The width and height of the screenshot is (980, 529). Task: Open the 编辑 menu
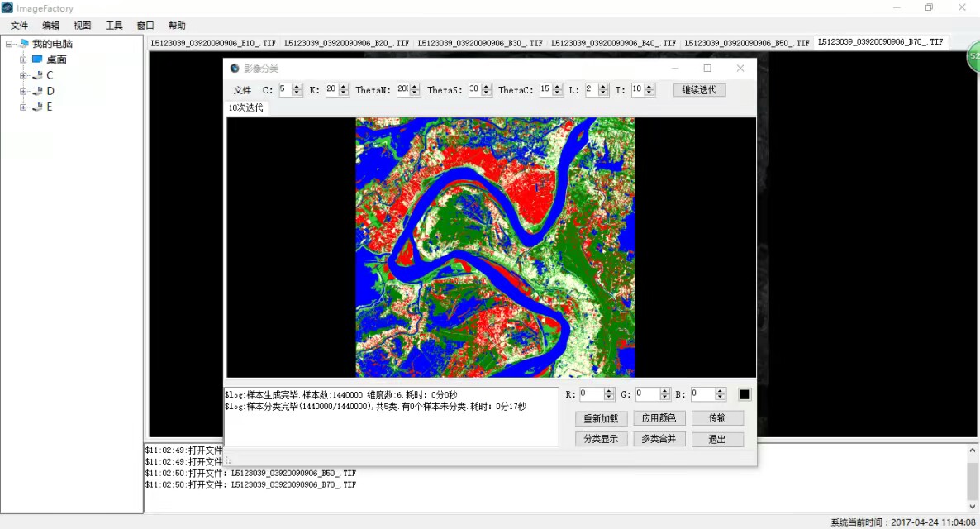[50, 26]
